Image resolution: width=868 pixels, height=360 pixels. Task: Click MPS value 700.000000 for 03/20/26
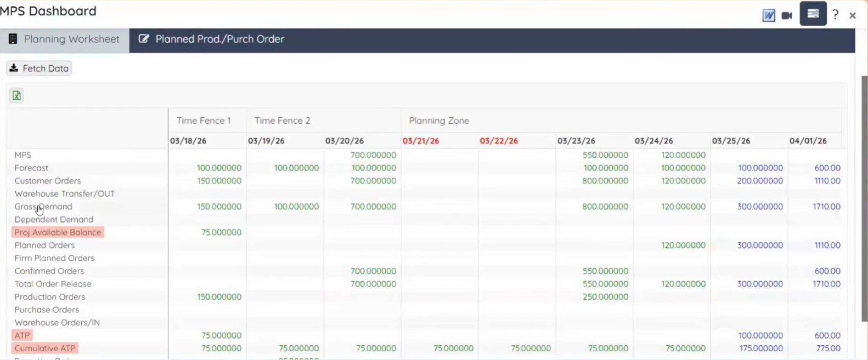[x=373, y=155]
